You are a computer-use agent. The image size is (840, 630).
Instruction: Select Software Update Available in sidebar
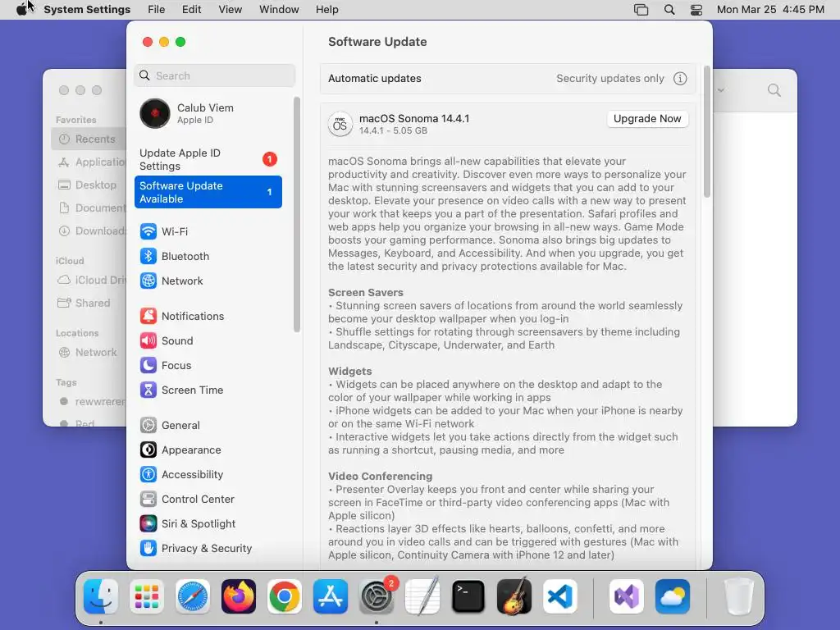click(208, 192)
